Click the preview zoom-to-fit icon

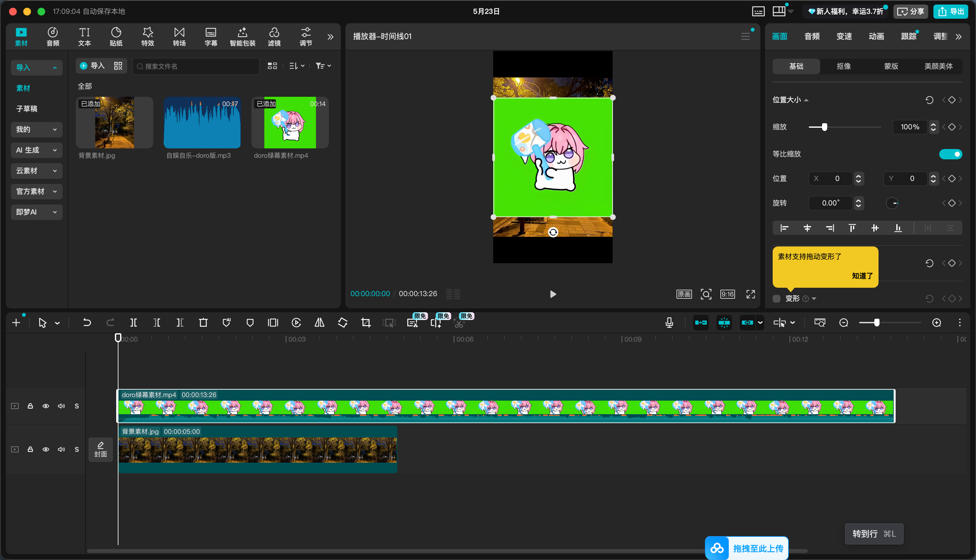706,294
